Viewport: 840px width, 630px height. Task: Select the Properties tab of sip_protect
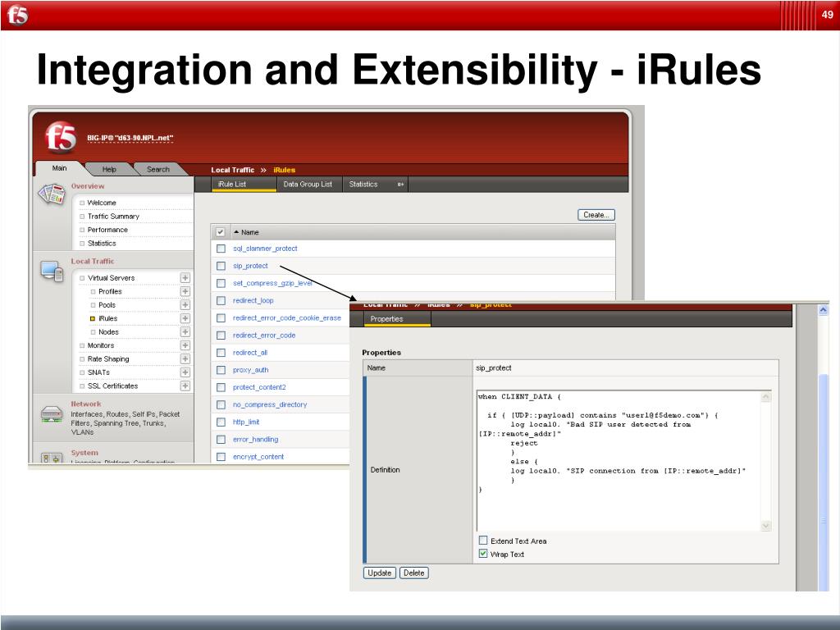point(397,319)
